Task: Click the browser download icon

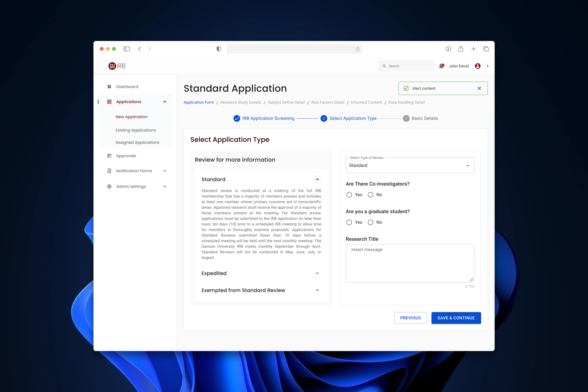Action: pyautogui.click(x=448, y=49)
